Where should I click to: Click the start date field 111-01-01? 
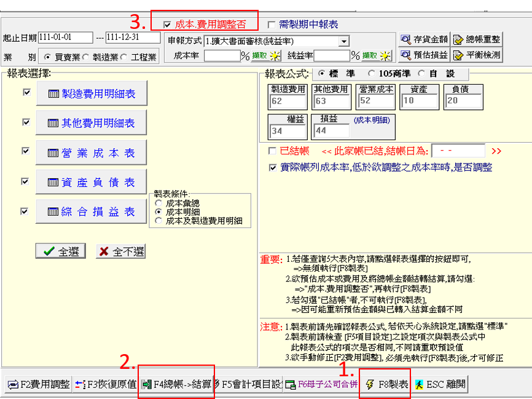pyautogui.click(x=66, y=38)
